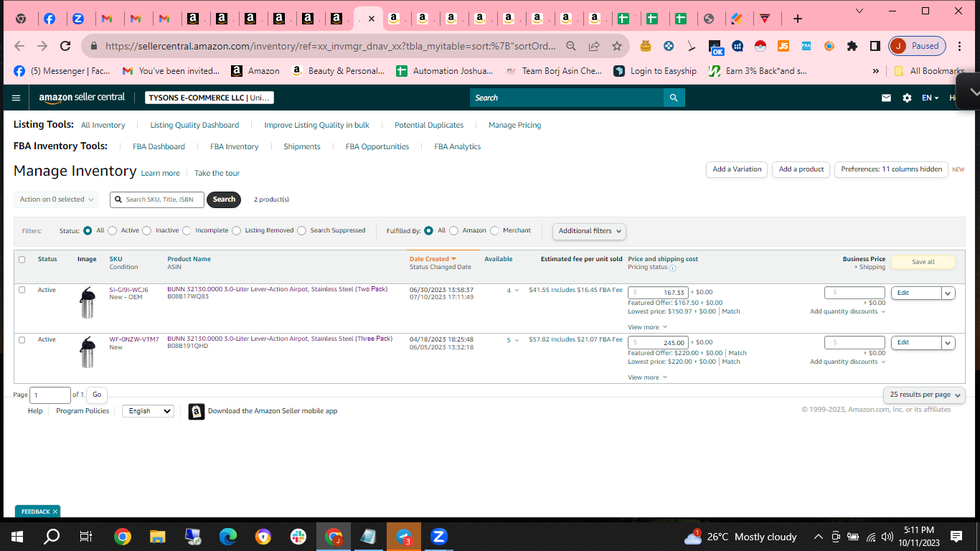The height and width of the screenshot is (551, 980).
Task: Reload the current browser page
Action: [65, 46]
